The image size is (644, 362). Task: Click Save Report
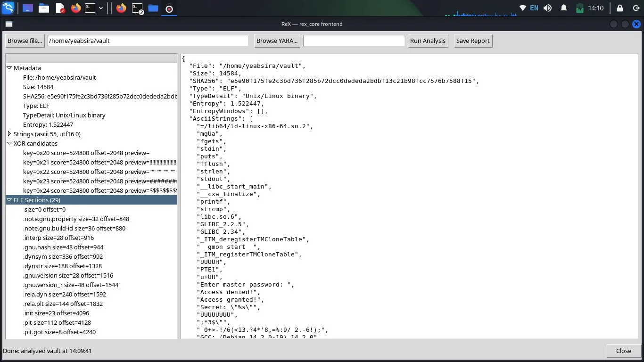[473, 41]
